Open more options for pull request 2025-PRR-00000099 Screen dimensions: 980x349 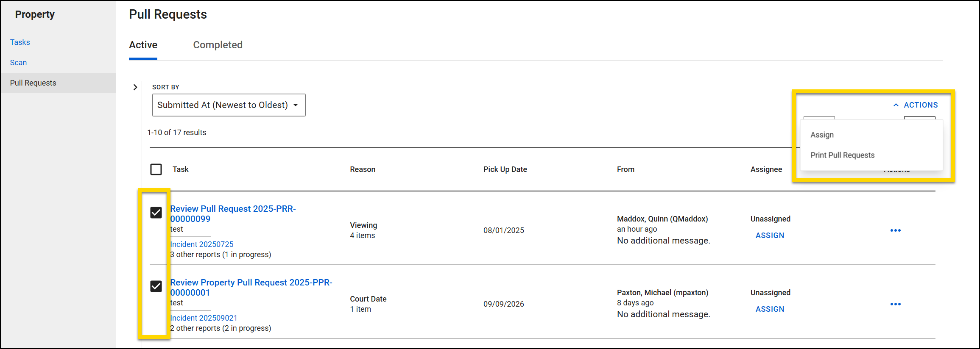point(895,230)
